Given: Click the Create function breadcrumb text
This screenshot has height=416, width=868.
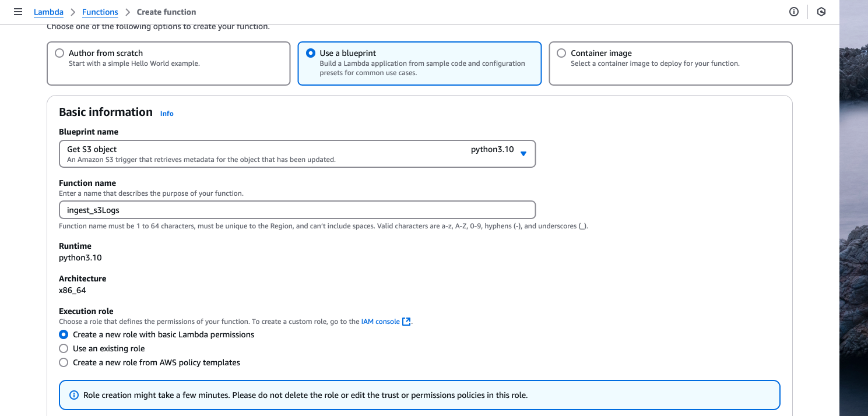Looking at the screenshot, I should coord(166,12).
